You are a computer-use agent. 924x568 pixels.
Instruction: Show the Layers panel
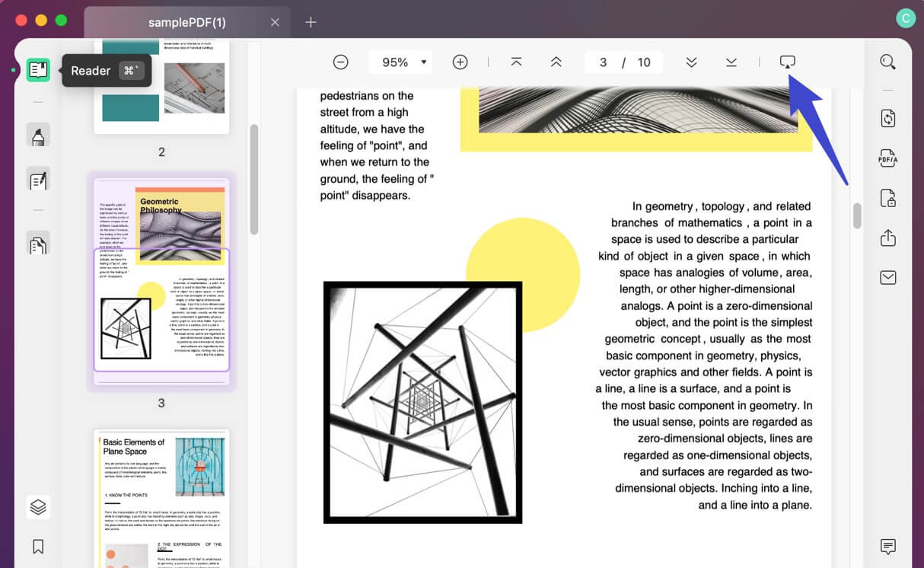[38, 507]
